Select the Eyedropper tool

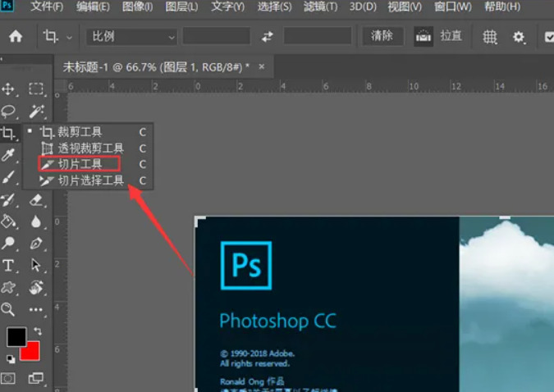click(7, 155)
